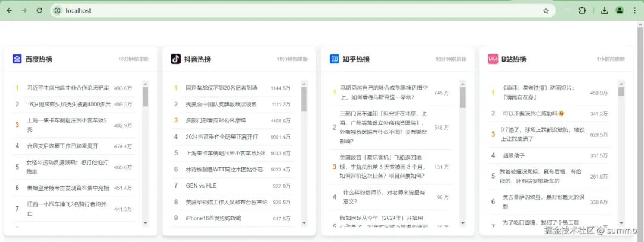Open the browser three-dot menu

point(635,11)
